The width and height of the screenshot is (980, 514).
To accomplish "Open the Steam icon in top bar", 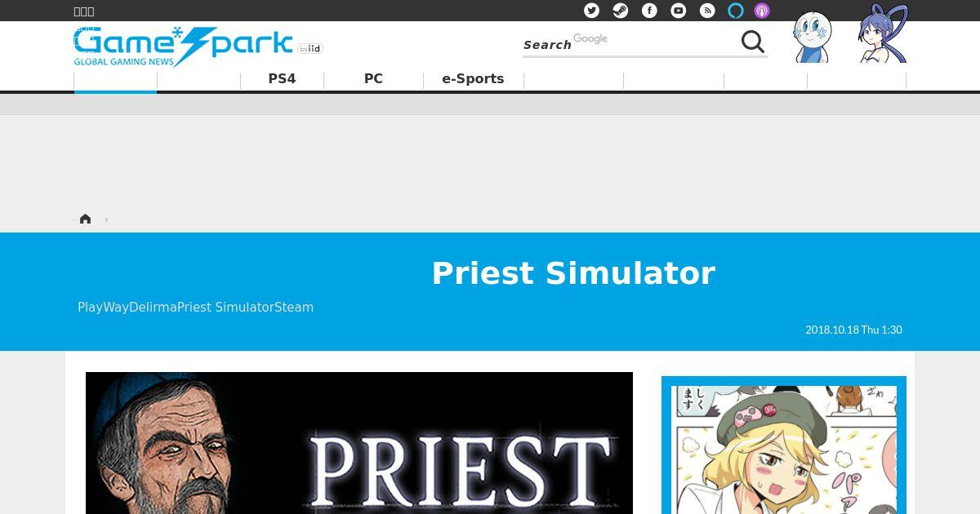I will (x=621, y=11).
